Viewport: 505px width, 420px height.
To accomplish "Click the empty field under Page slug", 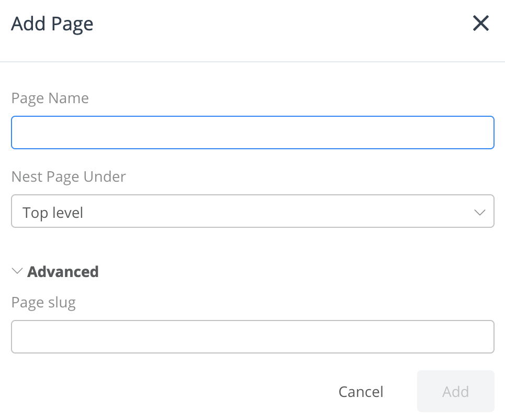I will [x=252, y=337].
